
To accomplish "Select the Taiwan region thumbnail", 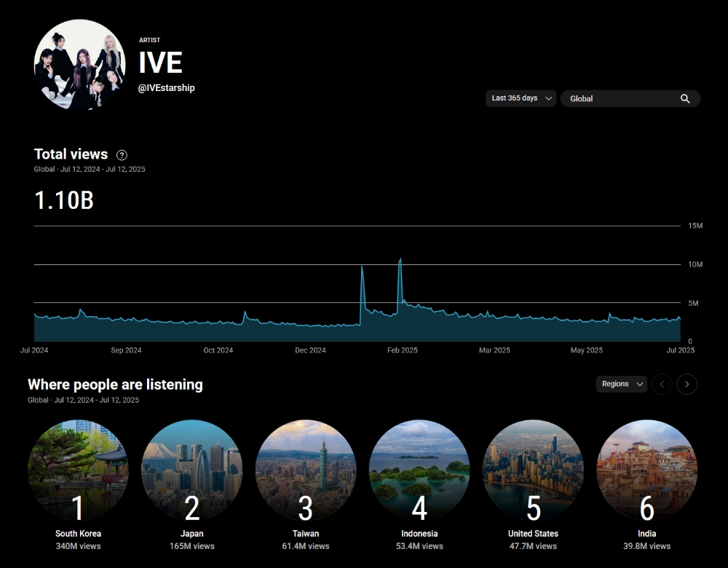I will [306, 470].
